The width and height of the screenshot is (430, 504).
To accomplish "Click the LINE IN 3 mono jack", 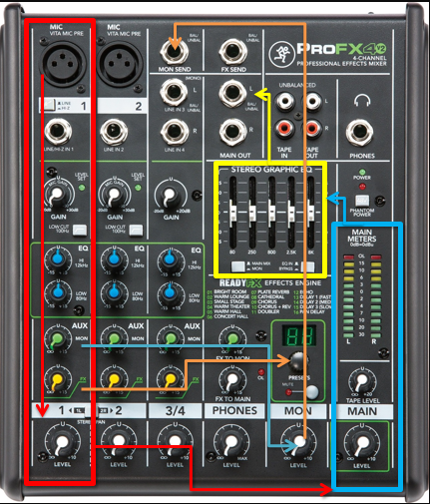I will point(174,92).
